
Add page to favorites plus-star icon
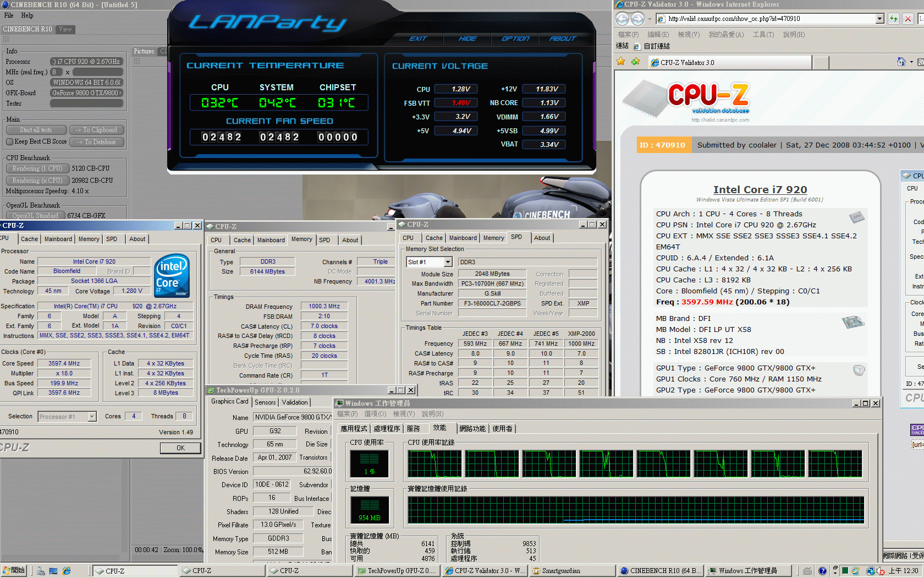(x=636, y=62)
